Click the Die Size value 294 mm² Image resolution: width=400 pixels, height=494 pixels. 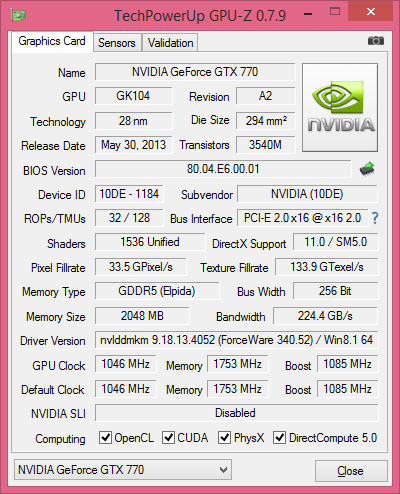coord(266,121)
